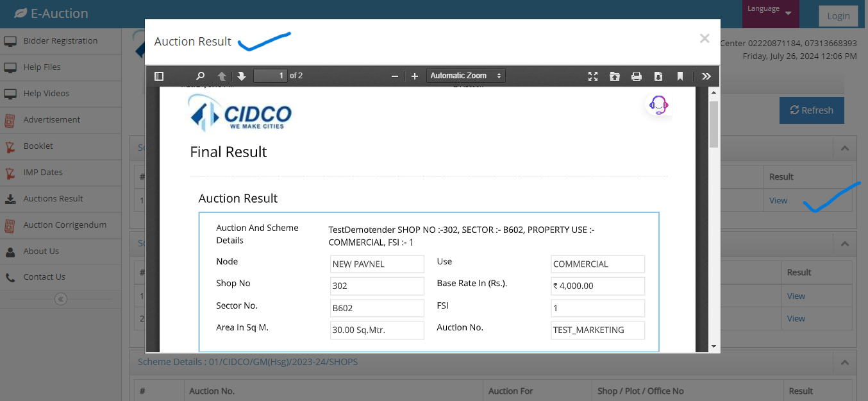868x401 pixels.
Task: Click the Help Files monitor icon
Action: click(10, 68)
